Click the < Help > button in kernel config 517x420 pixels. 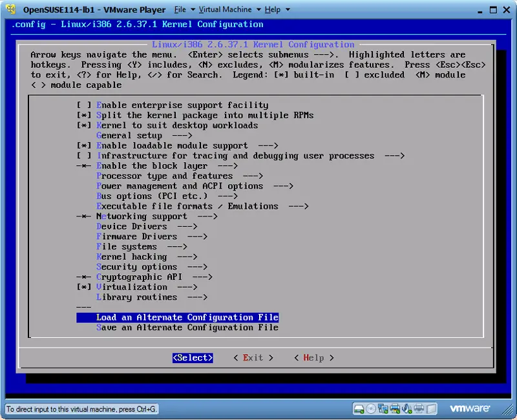[314, 358]
